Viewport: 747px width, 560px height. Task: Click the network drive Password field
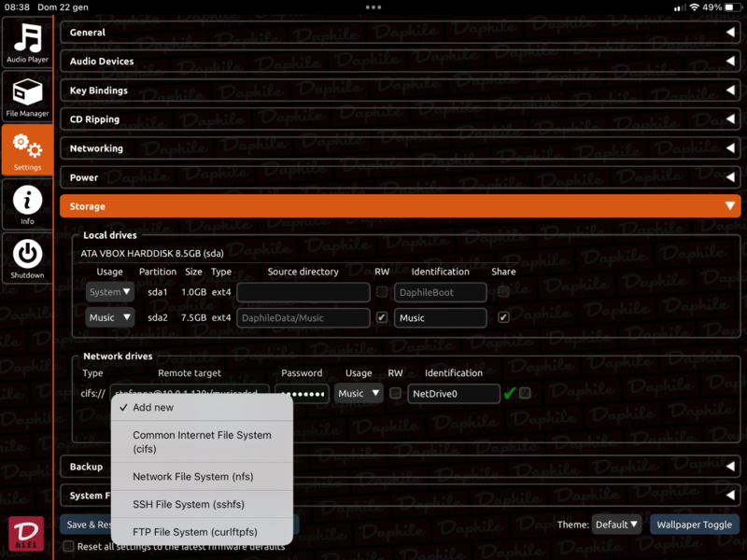(301, 394)
